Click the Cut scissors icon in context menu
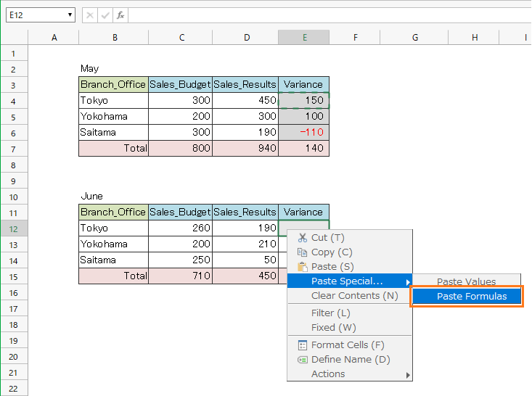532x396 pixels. click(x=303, y=238)
